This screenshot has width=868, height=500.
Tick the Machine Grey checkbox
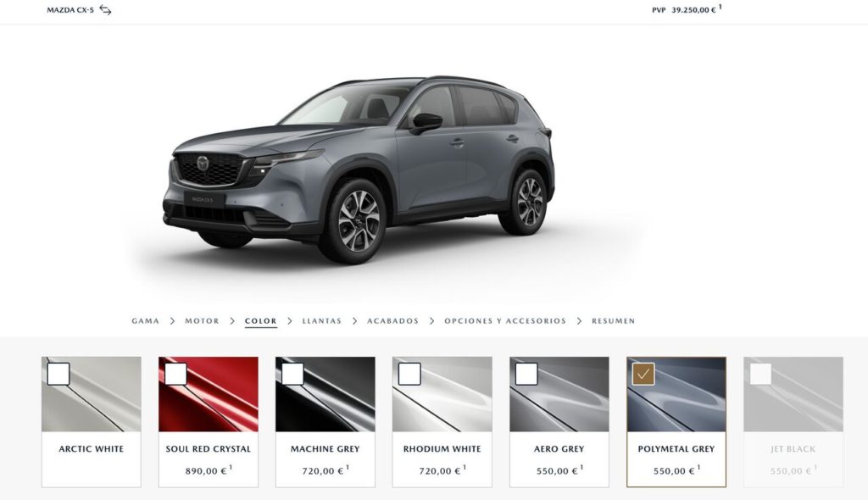pos(292,374)
